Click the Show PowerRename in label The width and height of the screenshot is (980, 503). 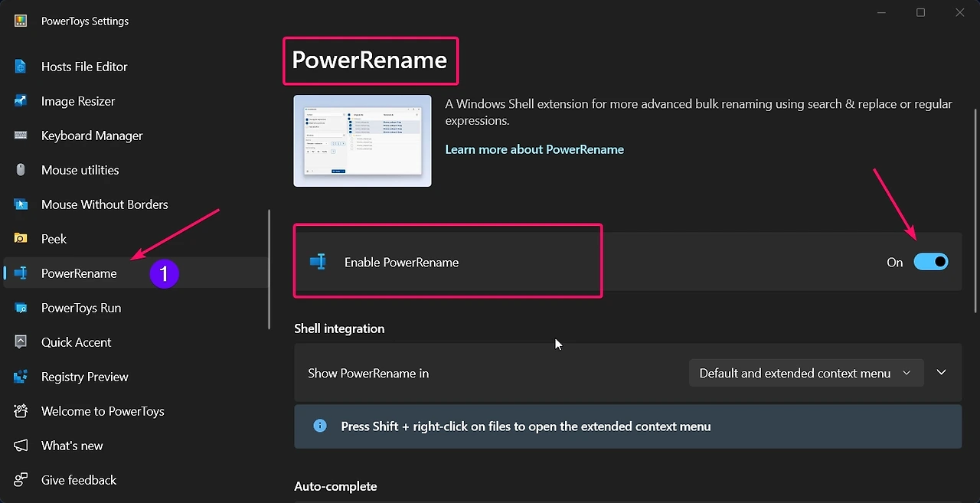(368, 373)
